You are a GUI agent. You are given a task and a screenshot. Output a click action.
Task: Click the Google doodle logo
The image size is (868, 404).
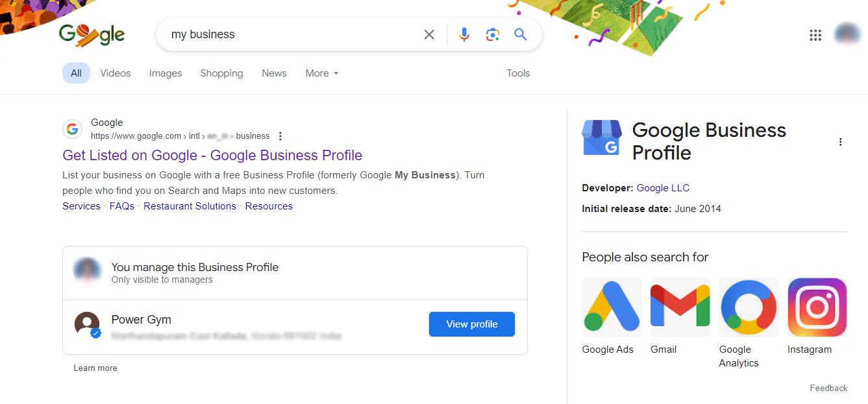tap(92, 34)
